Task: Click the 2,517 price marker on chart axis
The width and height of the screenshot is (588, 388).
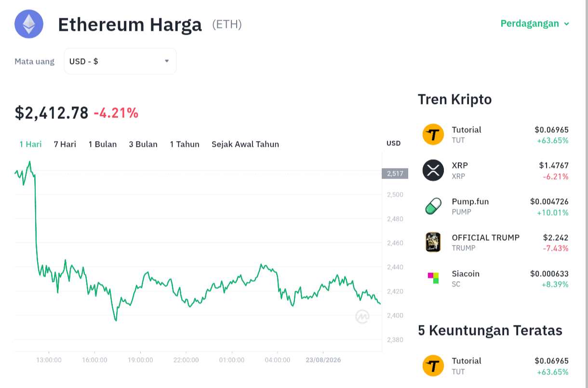Action: [x=395, y=173]
